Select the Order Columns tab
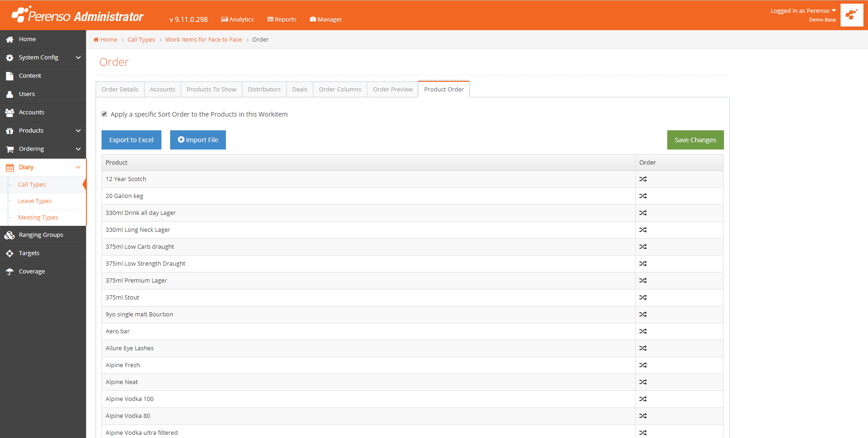Viewport: 868px width, 438px height. (340, 89)
